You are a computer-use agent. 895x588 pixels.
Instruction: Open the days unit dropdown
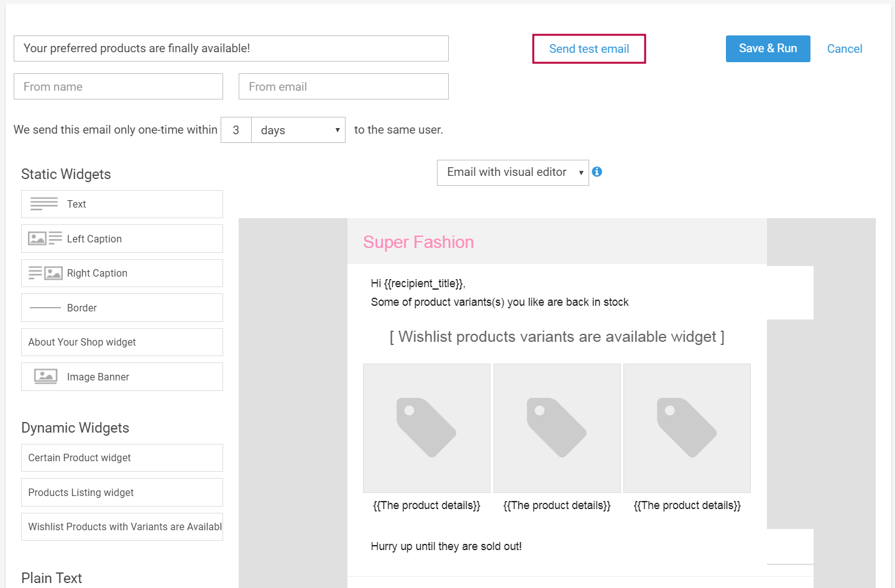[x=298, y=130]
